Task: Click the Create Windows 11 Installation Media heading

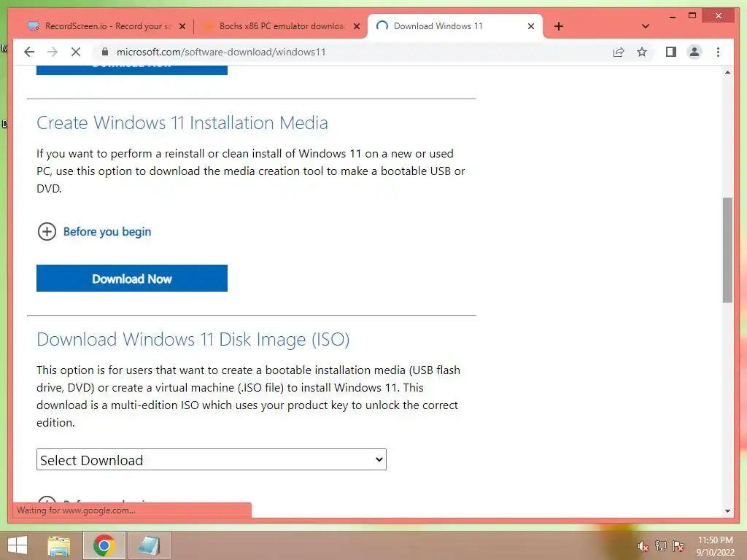Action: point(182,122)
